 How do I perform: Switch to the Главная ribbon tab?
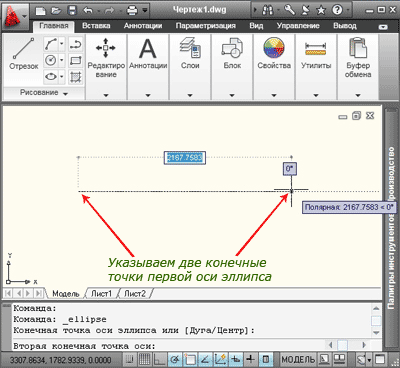(54, 26)
